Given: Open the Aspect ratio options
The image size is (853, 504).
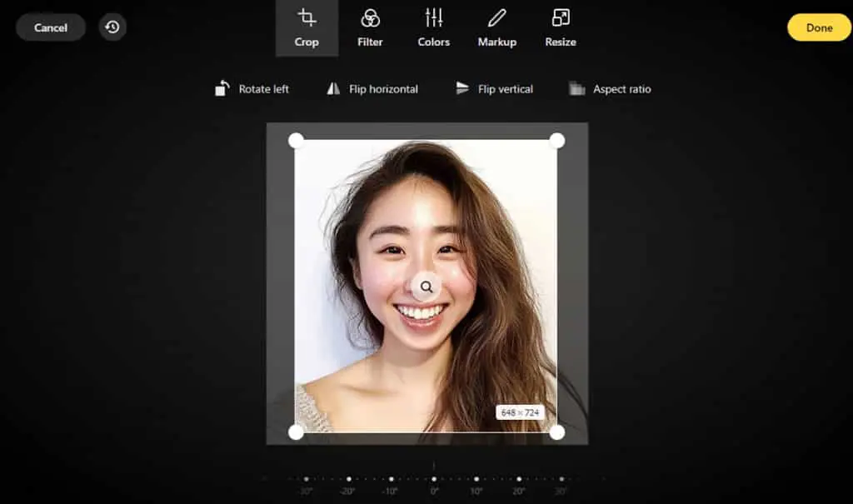Looking at the screenshot, I should click(610, 88).
